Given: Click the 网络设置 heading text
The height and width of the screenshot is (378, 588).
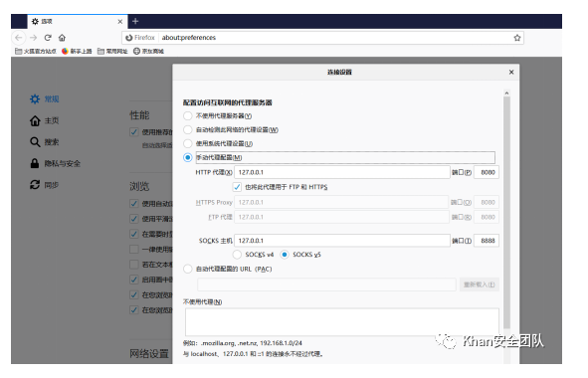Looking at the screenshot, I should pyautogui.click(x=149, y=353).
